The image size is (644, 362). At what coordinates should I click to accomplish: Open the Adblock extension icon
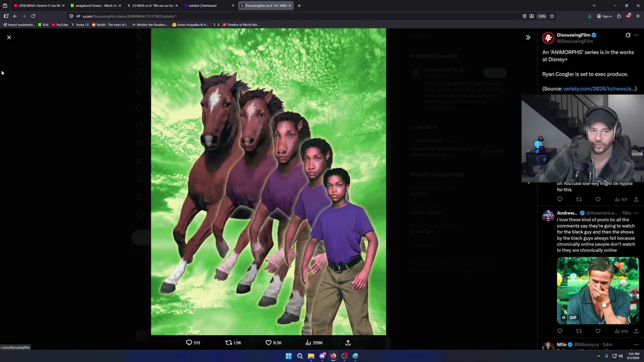(x=628, y=16)
